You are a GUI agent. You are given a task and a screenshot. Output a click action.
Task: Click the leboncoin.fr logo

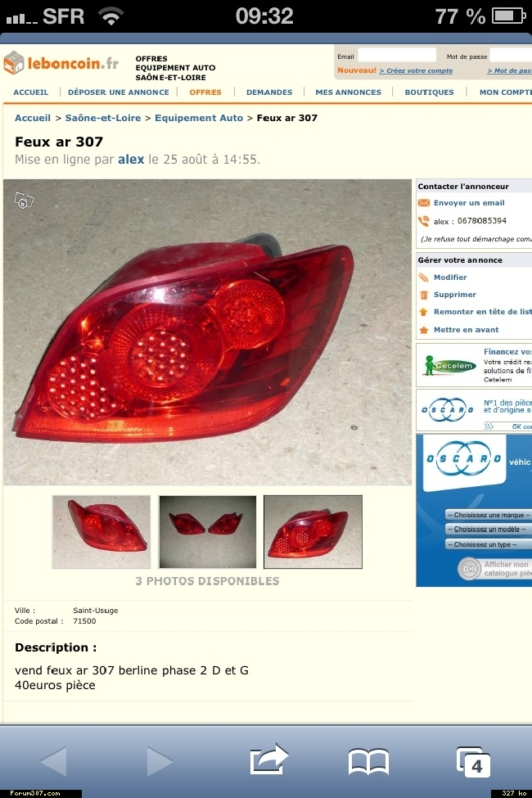(61, 63)
